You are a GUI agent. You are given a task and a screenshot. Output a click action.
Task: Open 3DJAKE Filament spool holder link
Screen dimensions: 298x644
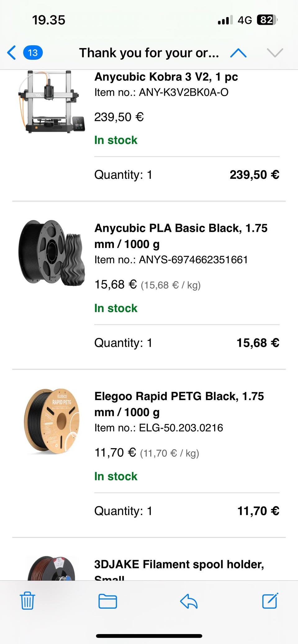[179, 565]
